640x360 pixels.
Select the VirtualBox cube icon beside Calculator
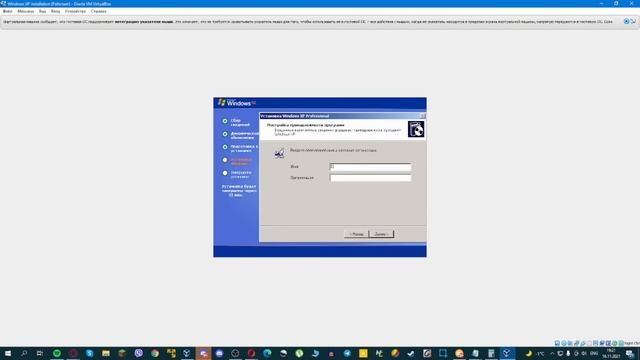(x=507, y=353)
